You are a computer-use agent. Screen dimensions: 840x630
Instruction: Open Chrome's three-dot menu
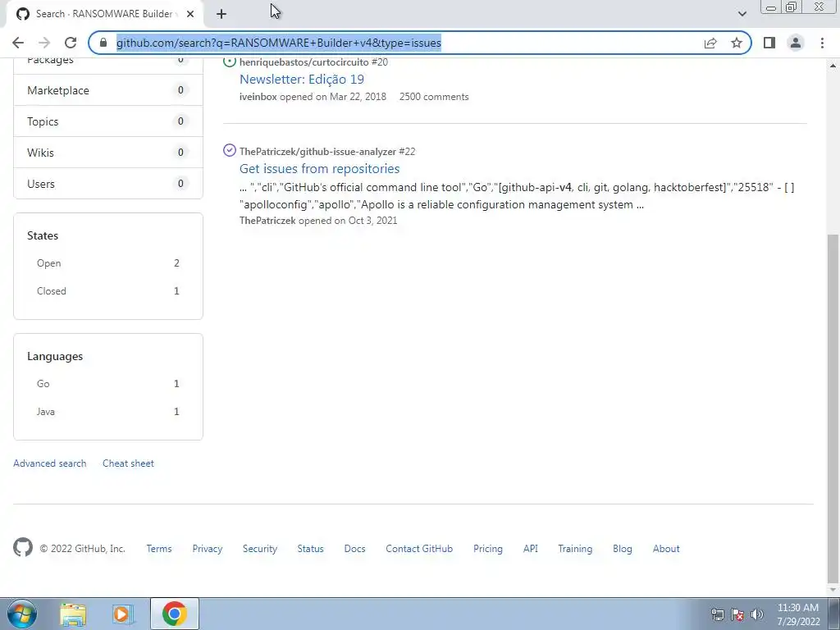(x=822, y=43)
